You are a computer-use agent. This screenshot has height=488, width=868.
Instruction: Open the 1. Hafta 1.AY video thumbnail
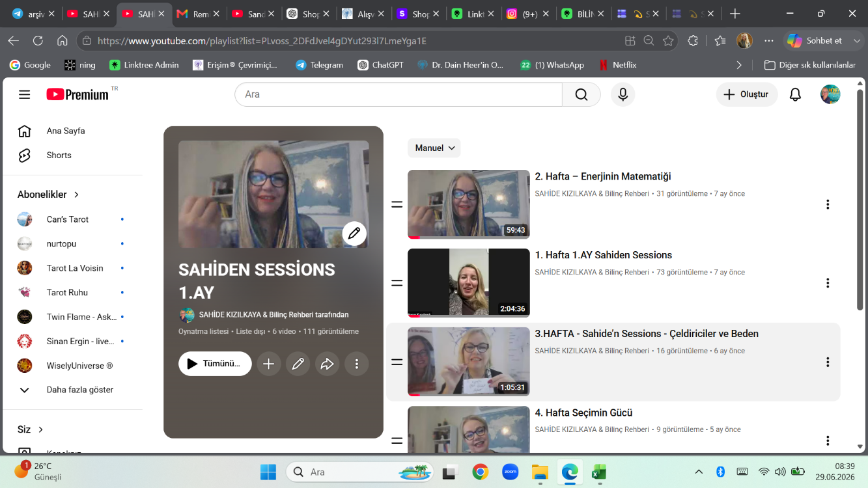469,283
